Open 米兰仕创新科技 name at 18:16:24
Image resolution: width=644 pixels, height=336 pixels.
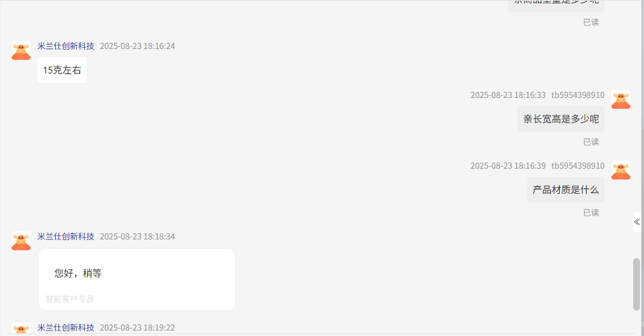(x=66, y=46)
